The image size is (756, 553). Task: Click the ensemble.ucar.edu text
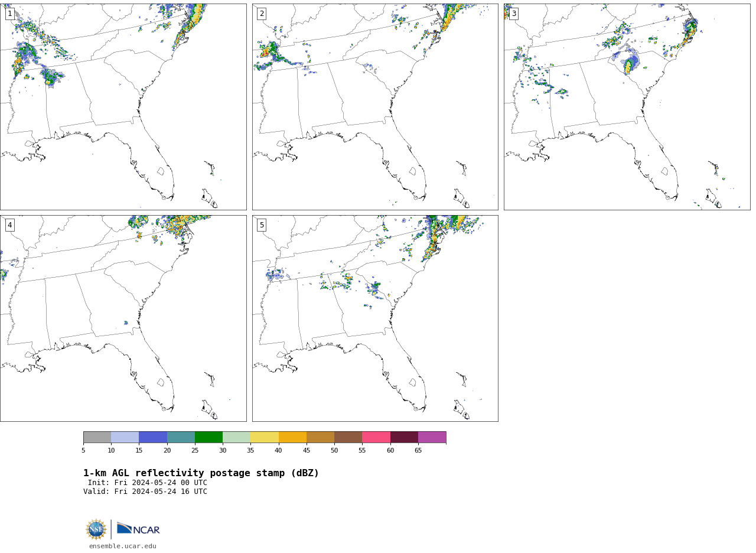click(x=123, y=547)
